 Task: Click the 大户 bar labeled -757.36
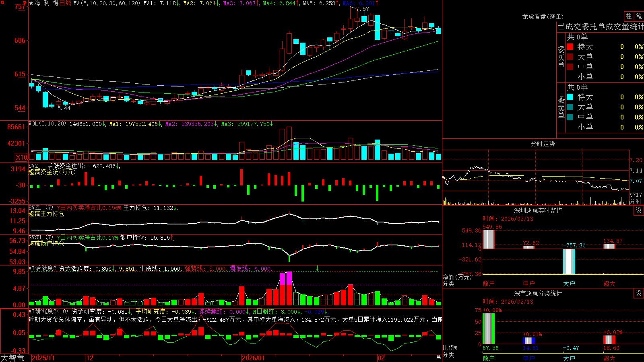click(569, 261)
